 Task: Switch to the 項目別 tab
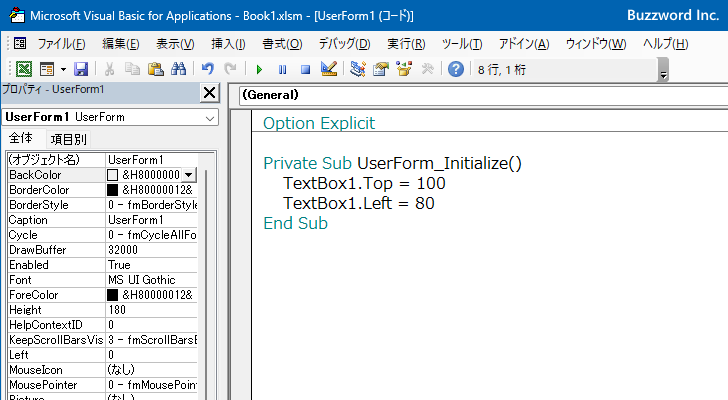click(x=68, y=139)
